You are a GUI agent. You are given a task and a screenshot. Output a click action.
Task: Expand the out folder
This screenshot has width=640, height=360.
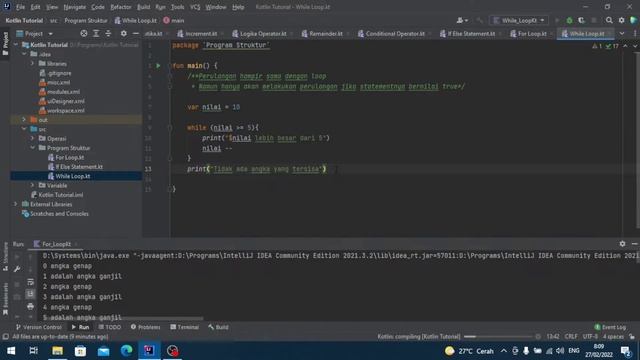pyautogui.click(x=24, y=120)
